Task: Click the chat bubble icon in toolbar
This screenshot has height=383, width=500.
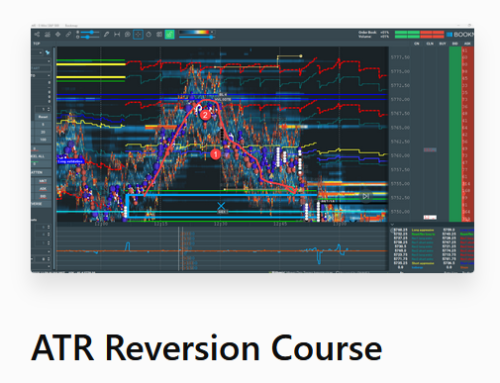Action: [127, 34]
